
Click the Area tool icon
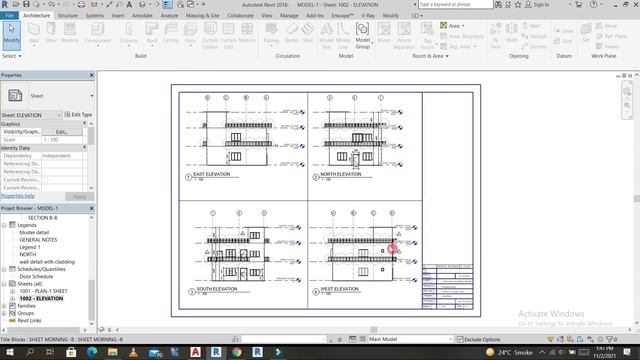point(444,26)
